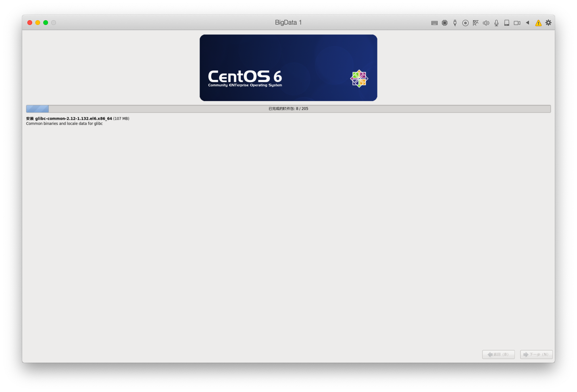Open the CPU chip status icon

pyautogui.click(x=445, y=23)
